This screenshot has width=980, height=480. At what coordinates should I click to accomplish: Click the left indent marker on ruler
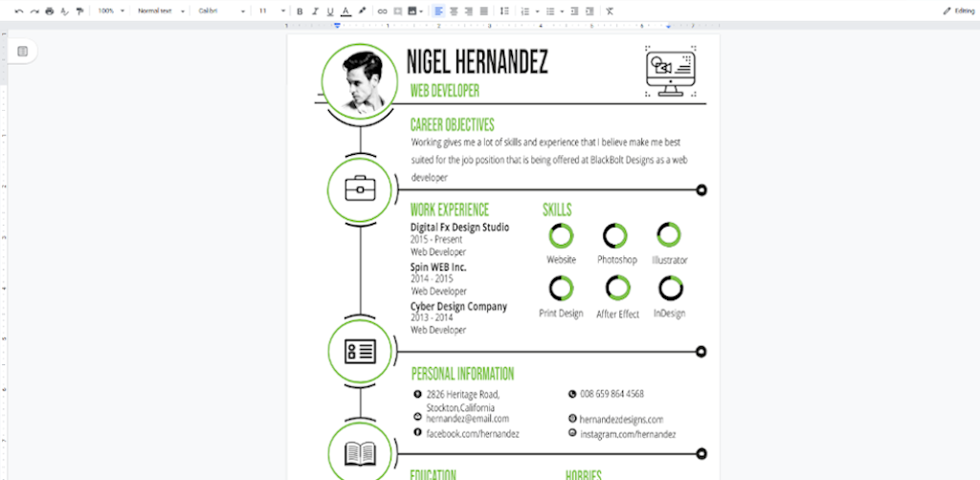[338, 26]
